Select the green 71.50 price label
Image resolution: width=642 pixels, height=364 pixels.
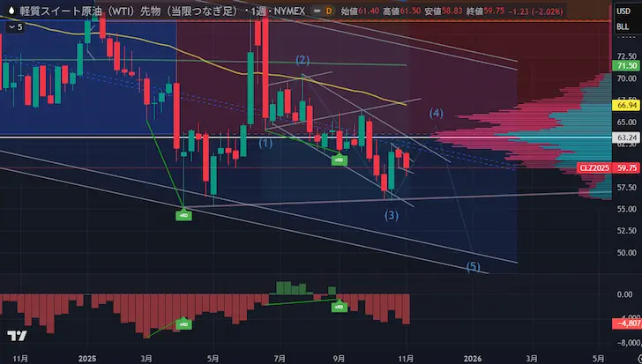627,66
